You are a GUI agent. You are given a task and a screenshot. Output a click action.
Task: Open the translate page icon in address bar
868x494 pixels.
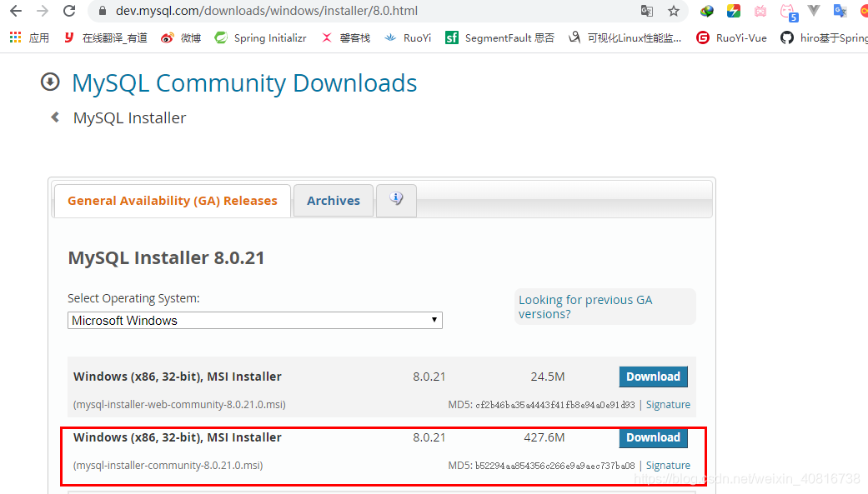[646, 11]
